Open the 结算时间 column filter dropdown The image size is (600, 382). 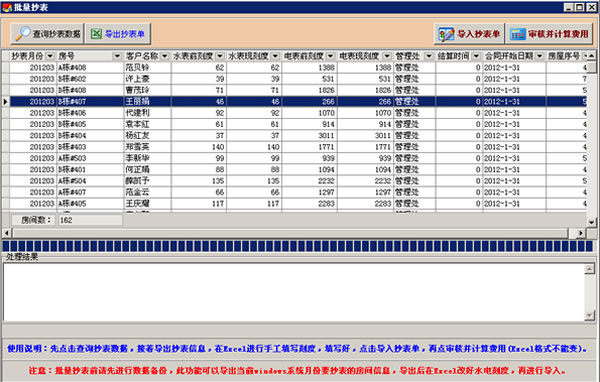tap(476, 56)
